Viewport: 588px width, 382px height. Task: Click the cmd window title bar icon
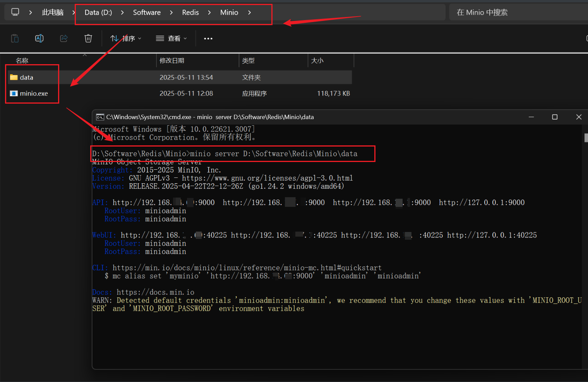tap(100, 117)
